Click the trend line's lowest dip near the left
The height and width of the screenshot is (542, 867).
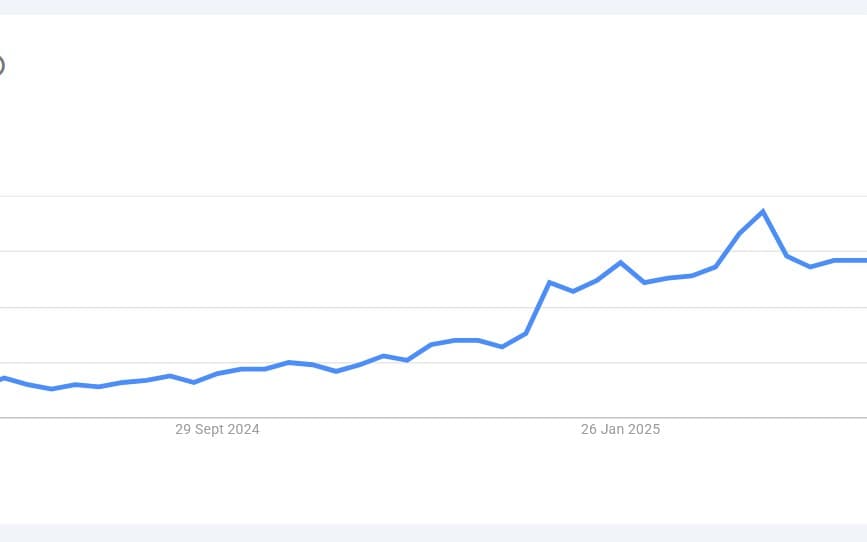pos(52,388)
